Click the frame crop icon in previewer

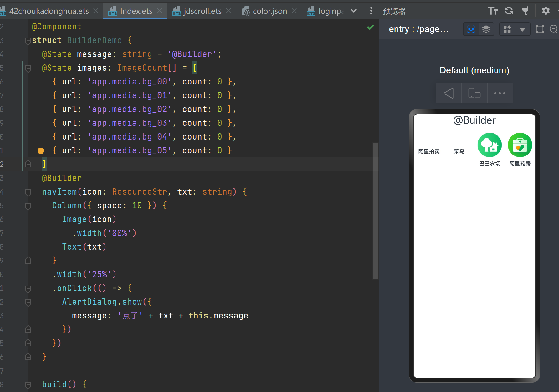click(x=540, y=29)
